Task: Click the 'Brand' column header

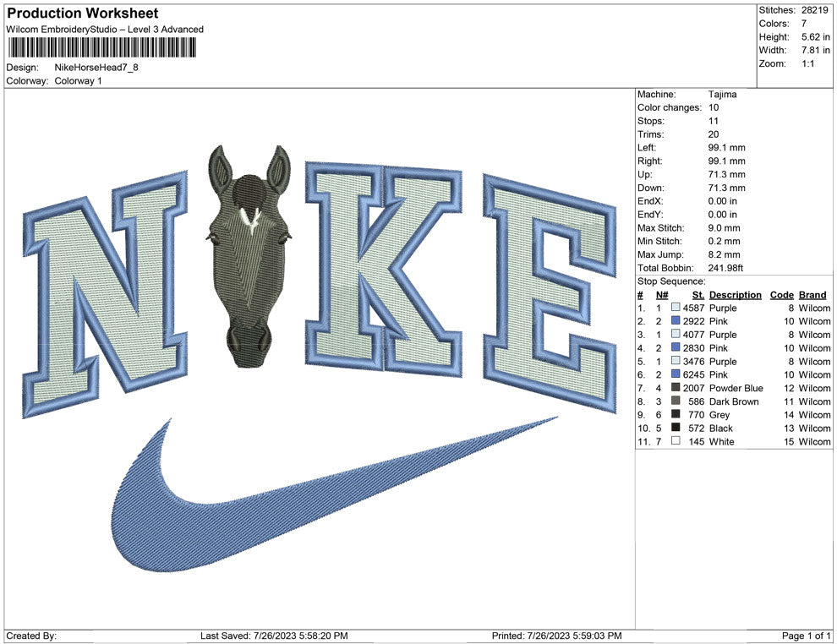Action: click(x=812, y=295)
